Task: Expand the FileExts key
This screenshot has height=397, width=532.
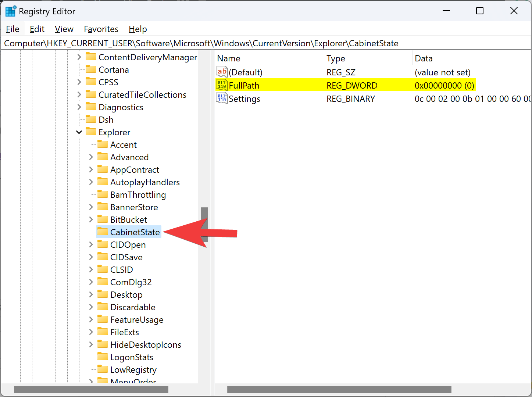Action: point(91,332)
